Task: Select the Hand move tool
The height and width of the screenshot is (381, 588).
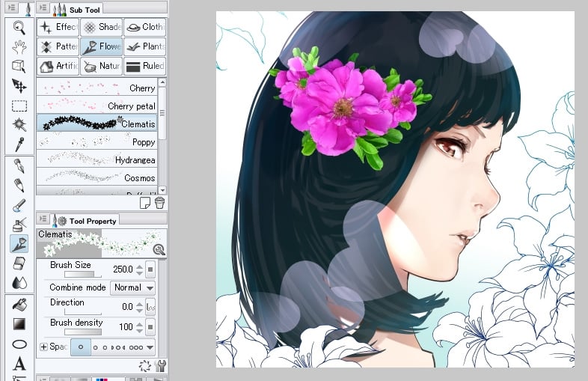Action: click(x=19, y=47)
